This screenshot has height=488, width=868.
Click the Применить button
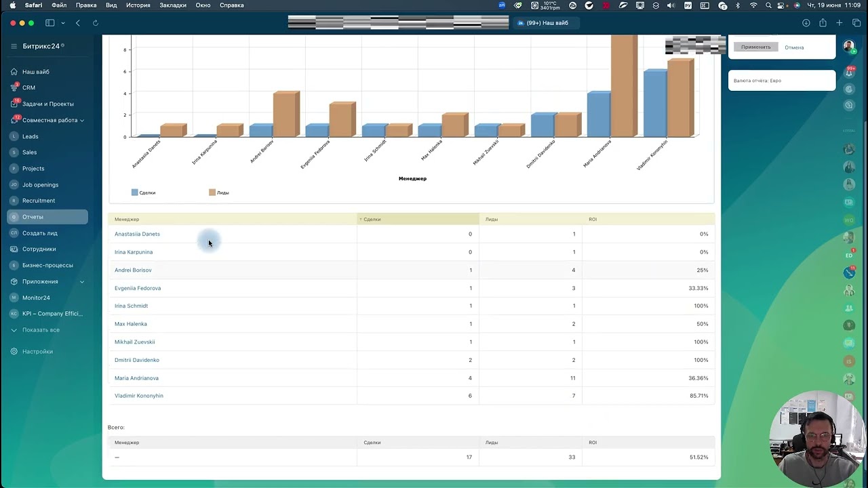point(755,47)
